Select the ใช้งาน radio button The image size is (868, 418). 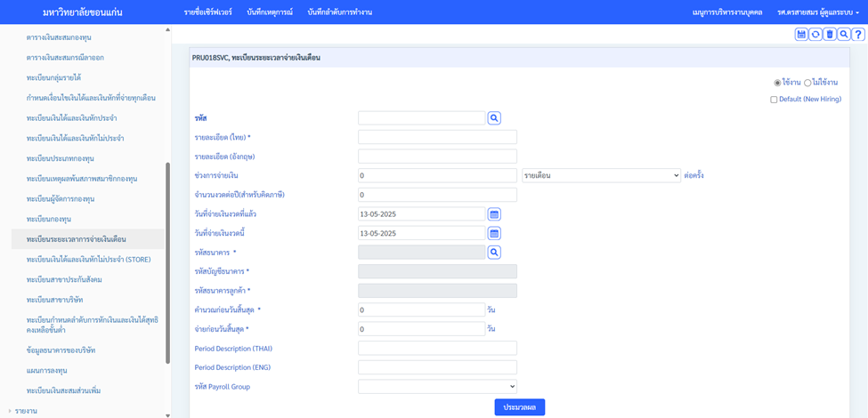point(778,83)
